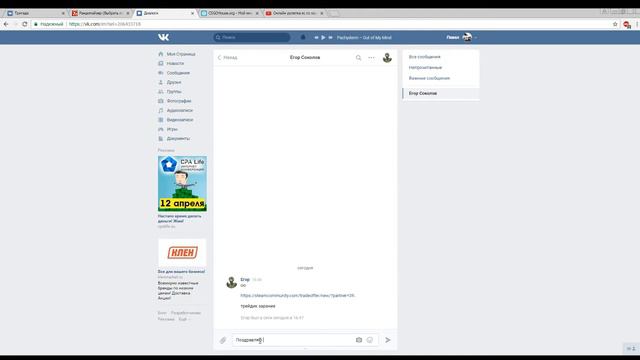
Task: Click the CPA Life advertisement image
Action: coord(182,184)
